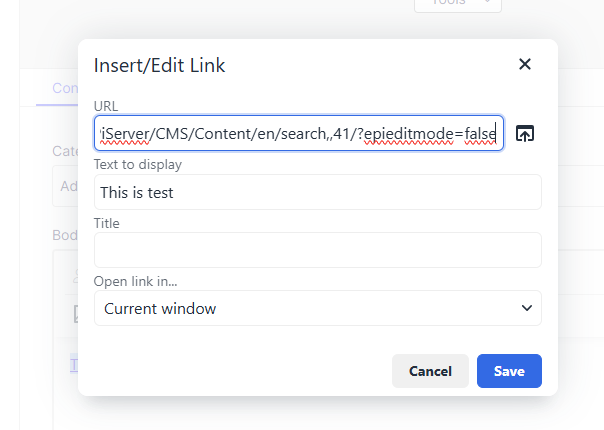Click the chevron arrow of Open link in

tap(527, 308)
